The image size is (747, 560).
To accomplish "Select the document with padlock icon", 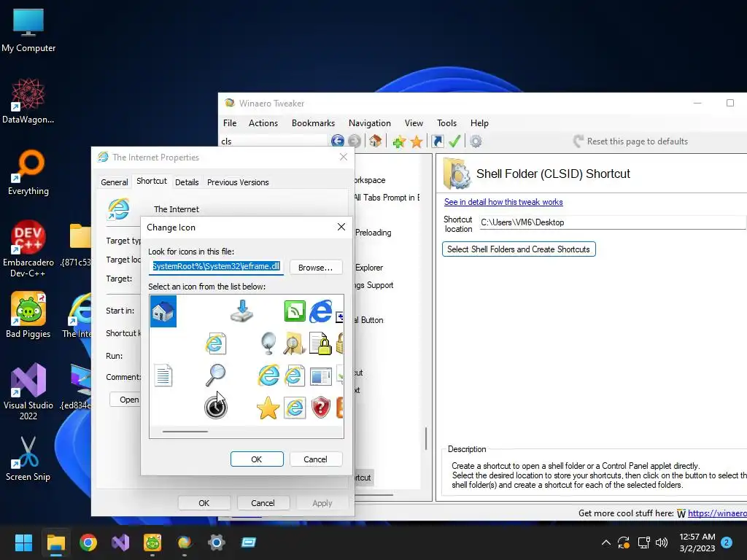I will point(321,343).
